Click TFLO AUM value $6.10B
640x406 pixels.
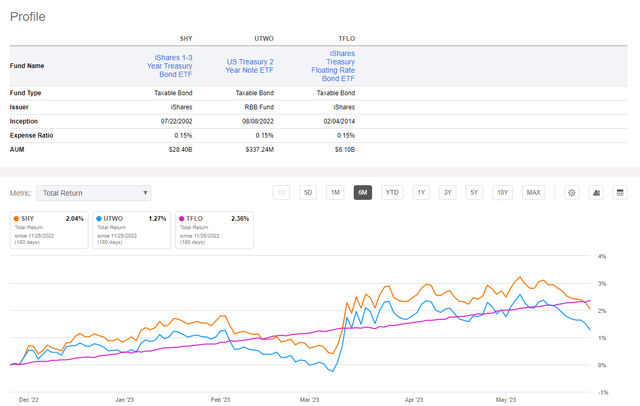[345, 150]
